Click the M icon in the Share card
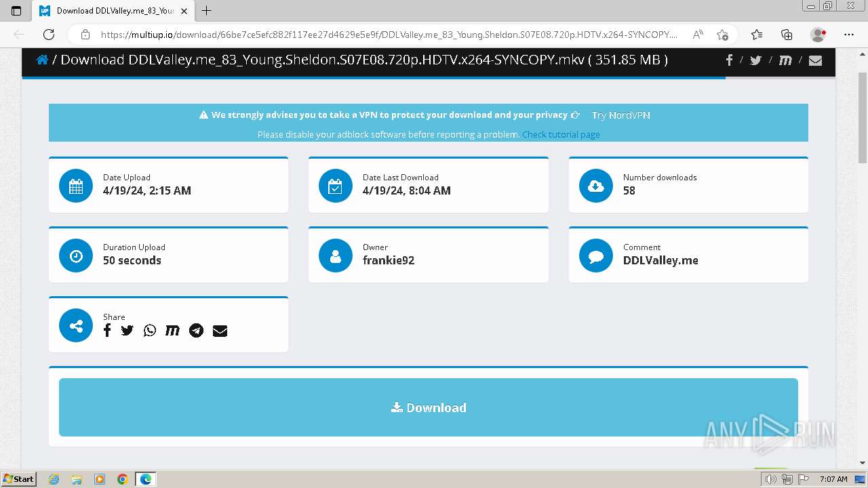The width and height of the screenshot is (868, 488). click(173, 331)
